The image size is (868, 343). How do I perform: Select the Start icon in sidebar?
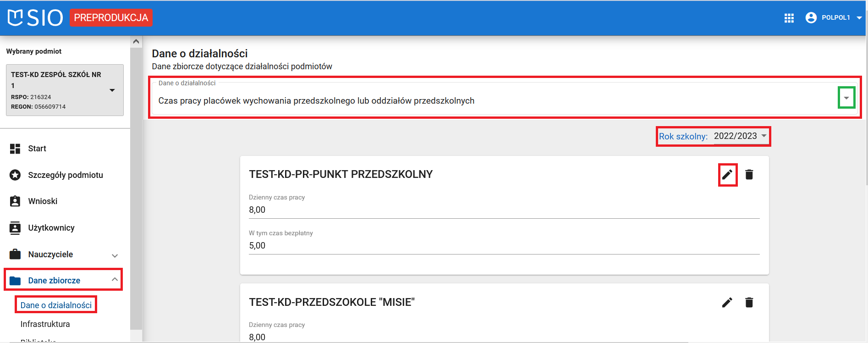point(15,148)
